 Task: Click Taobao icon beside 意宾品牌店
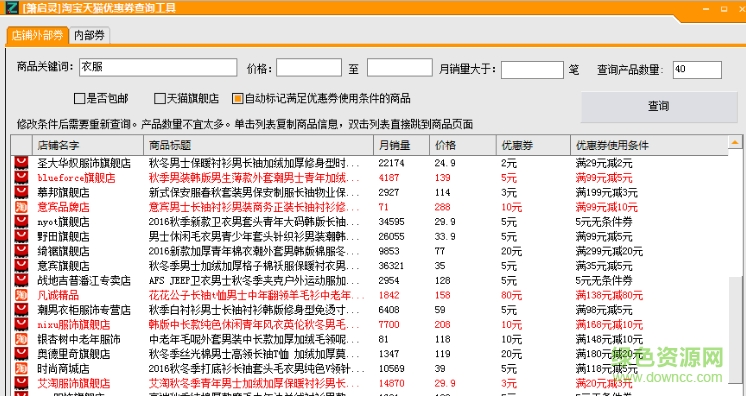click(21, 208)
